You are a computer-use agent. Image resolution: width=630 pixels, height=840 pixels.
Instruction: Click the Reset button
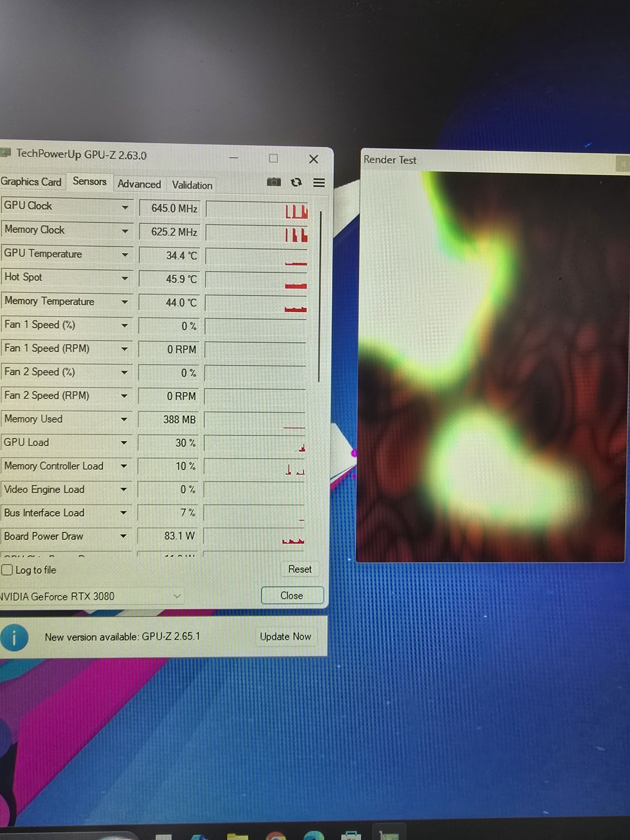pos(300,569)
